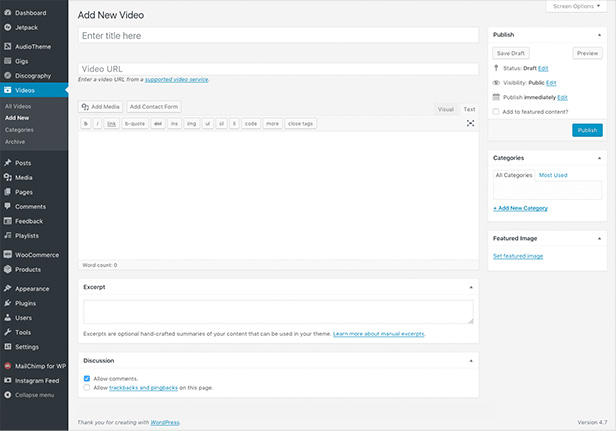The height and width of the screenshot is (431, 616).
Task: Click the Pages sidebar icon
Action: [7, 192]
